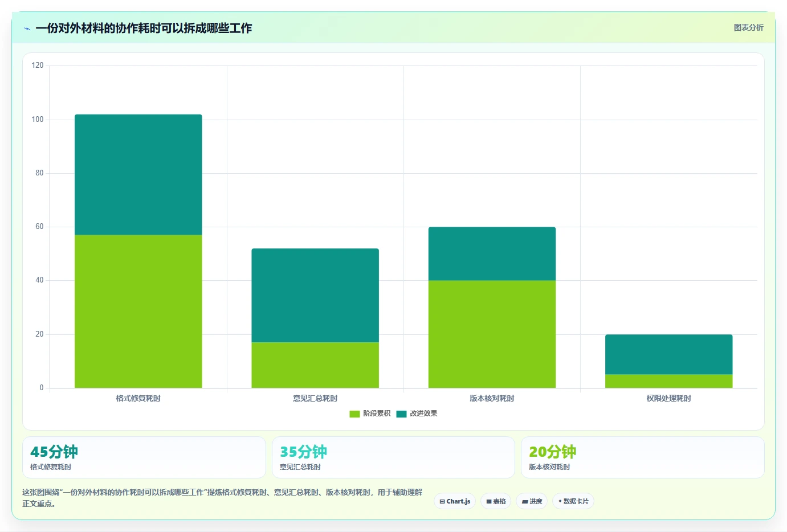Click the 意见汇总耗时 x-axis label
The width and height of the screenshot is (787, 532).
[x=315, y=398]
